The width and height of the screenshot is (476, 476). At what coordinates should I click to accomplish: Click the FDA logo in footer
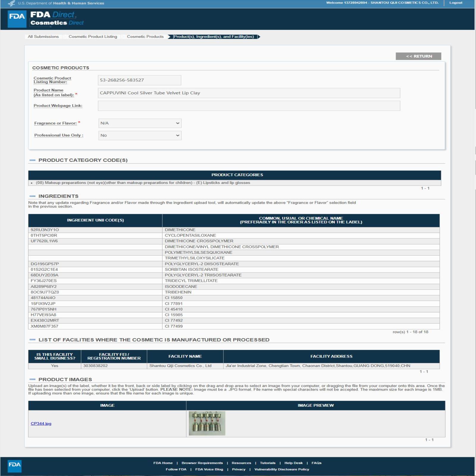click(15, 466)
